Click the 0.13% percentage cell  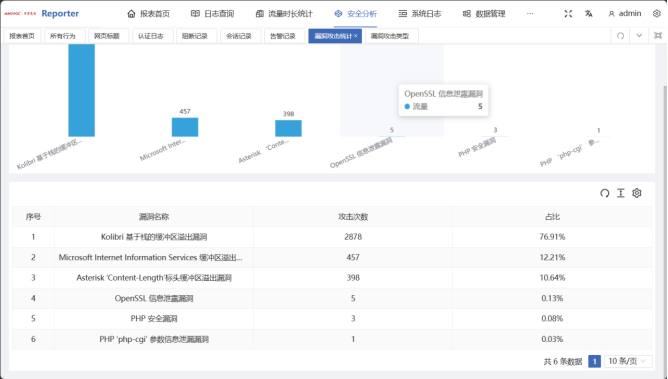(x=552, y=298)
